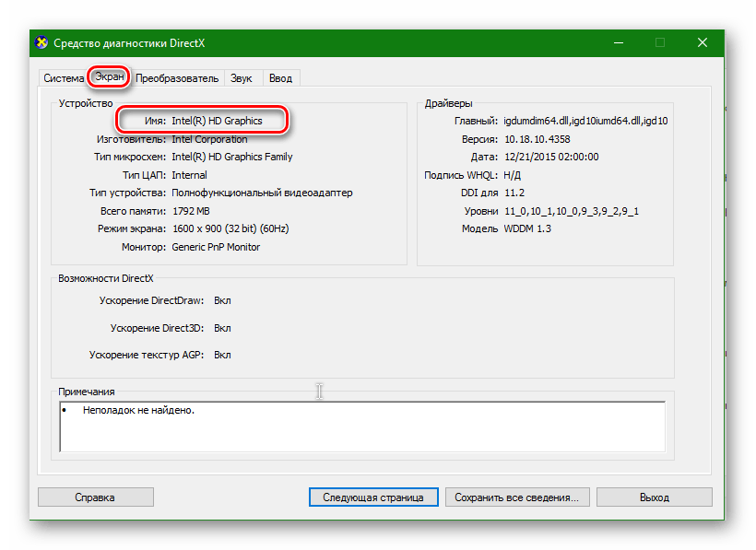
Task: Click the Неполадок не найдено note line
Action: [x=138, y=410]
